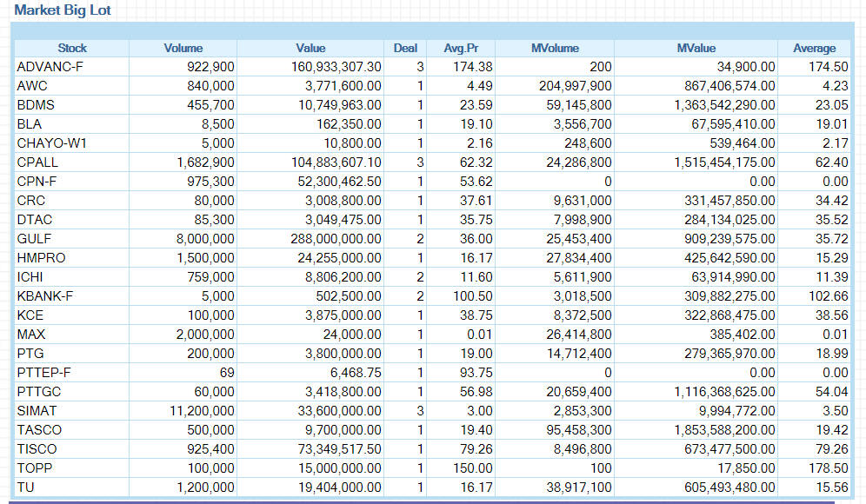Click TISCO value 73,349,517.50
866x504 pixels.
click(x=340, y=448)
